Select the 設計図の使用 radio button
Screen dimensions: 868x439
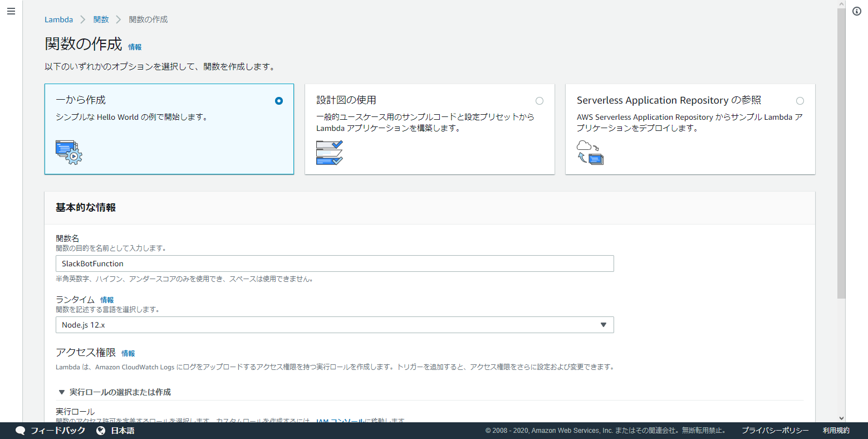tap(540, 101)
